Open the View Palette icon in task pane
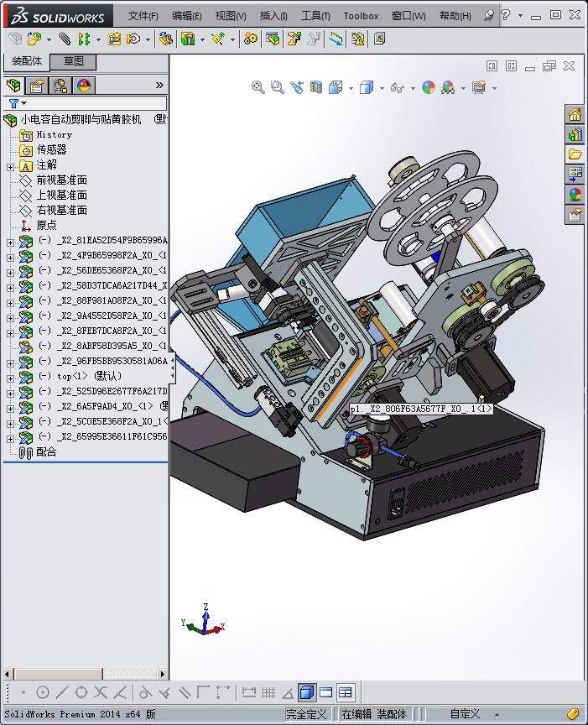This screenshot has width=588, height=725. [575, 175]
